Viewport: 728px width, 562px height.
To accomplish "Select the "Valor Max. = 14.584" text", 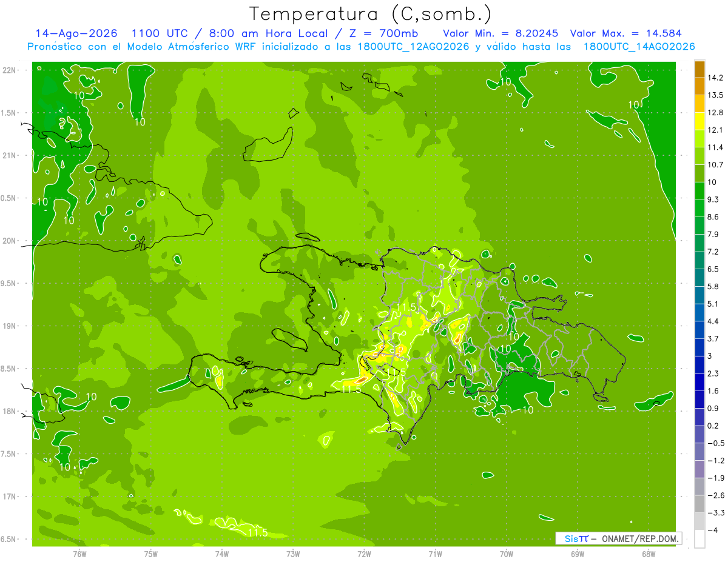I will point(626,33).
